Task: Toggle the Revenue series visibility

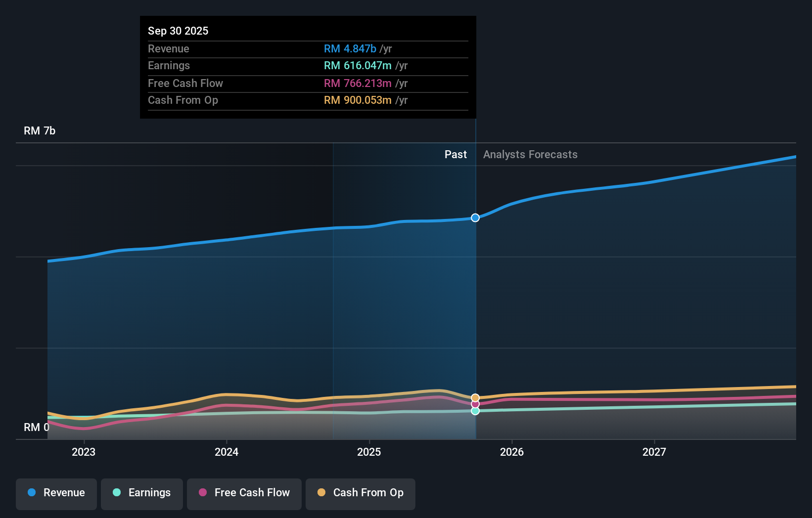Action: tap(56, 493)
